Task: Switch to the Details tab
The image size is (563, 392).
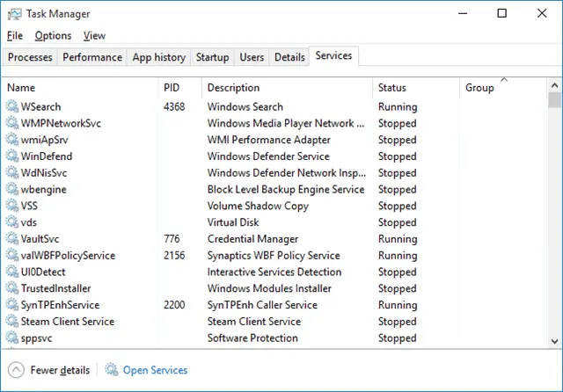Action: coord(289,57)
